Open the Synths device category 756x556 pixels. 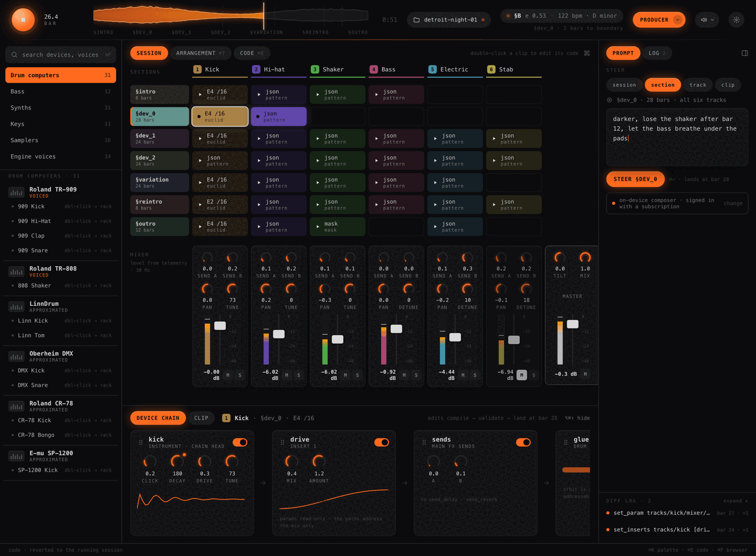(x=60, y=108)
